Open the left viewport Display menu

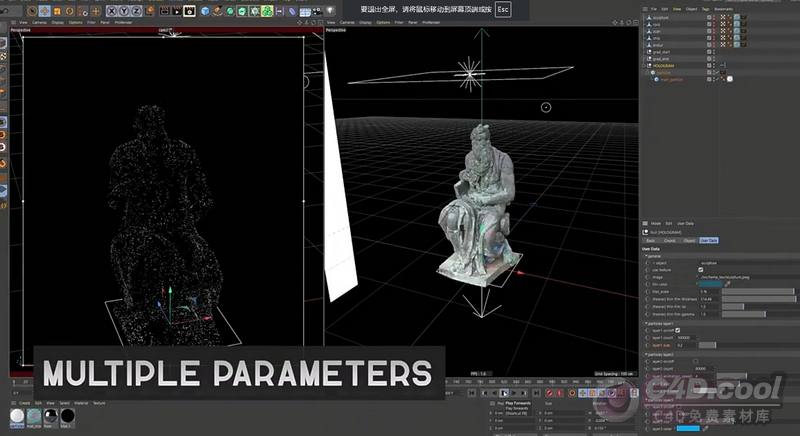pos(58,22)
